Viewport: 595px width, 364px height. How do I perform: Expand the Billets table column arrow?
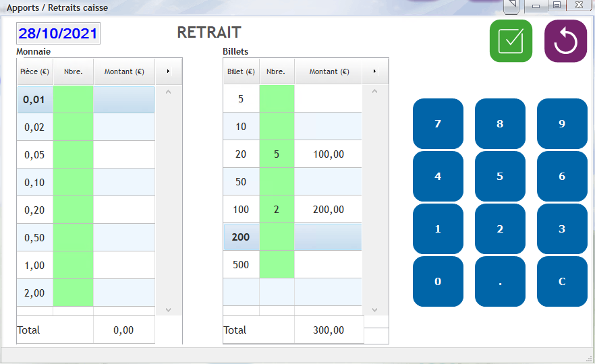point(374,71)
